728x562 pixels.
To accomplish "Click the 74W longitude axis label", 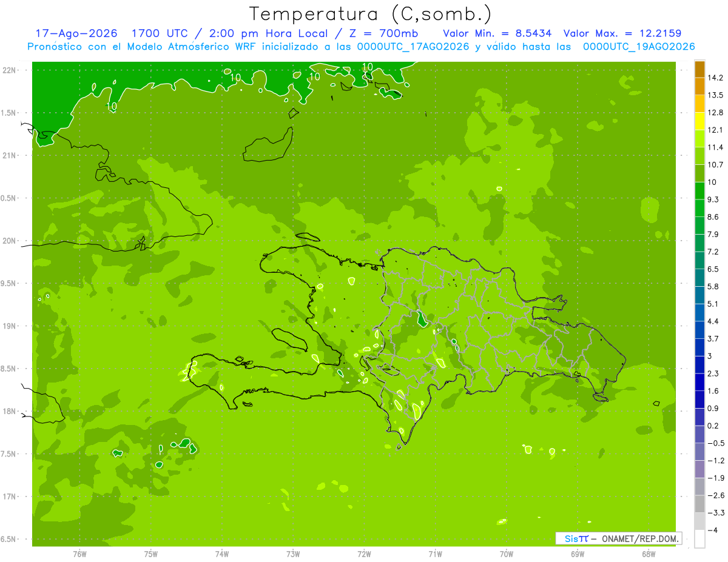I will (222, 554).
